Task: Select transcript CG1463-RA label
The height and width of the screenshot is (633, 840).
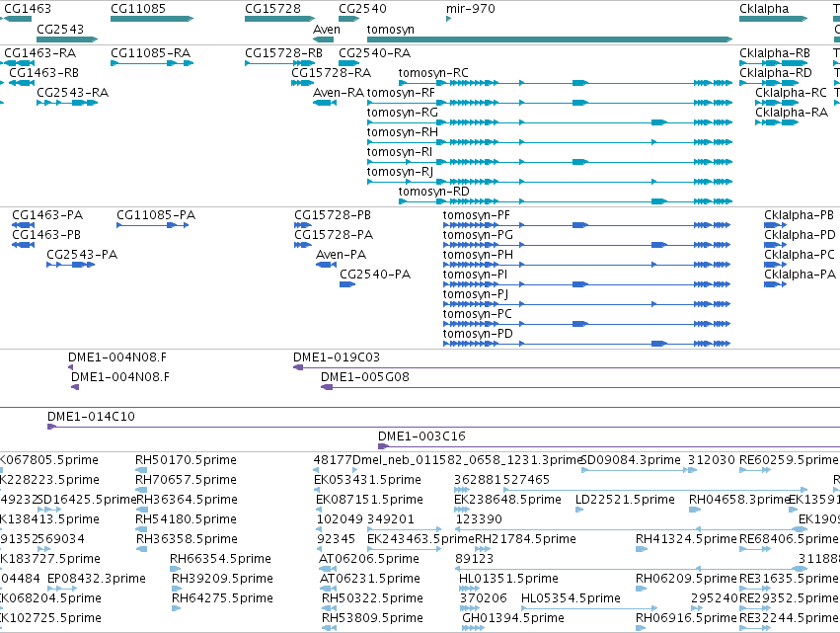Action: point(40,53)
